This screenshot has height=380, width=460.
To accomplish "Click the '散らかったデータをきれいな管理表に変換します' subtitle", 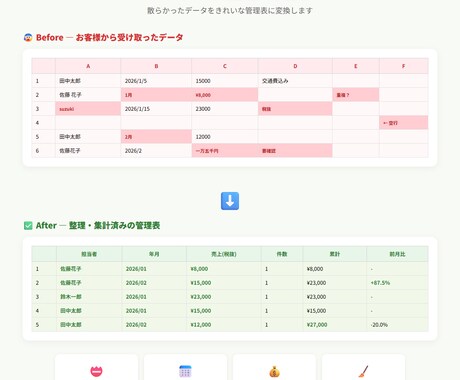I will (230, 11).
